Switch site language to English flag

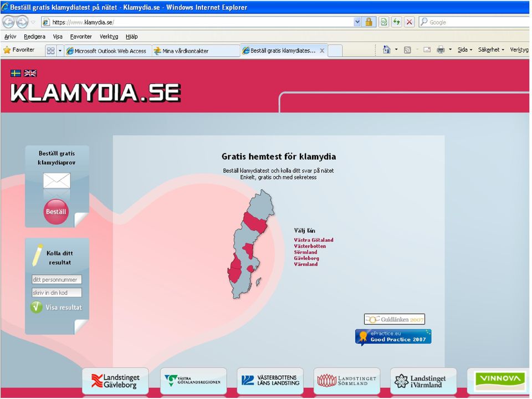(30, 73)
